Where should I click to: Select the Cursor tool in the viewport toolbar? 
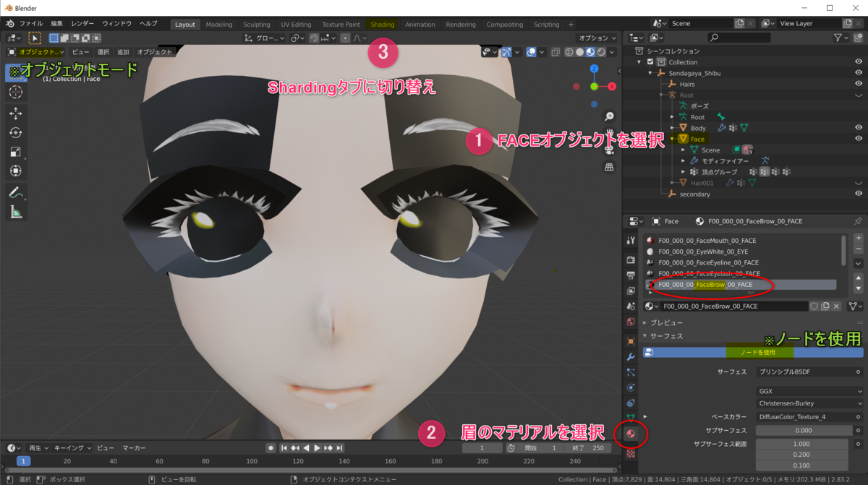click(16, 92)
